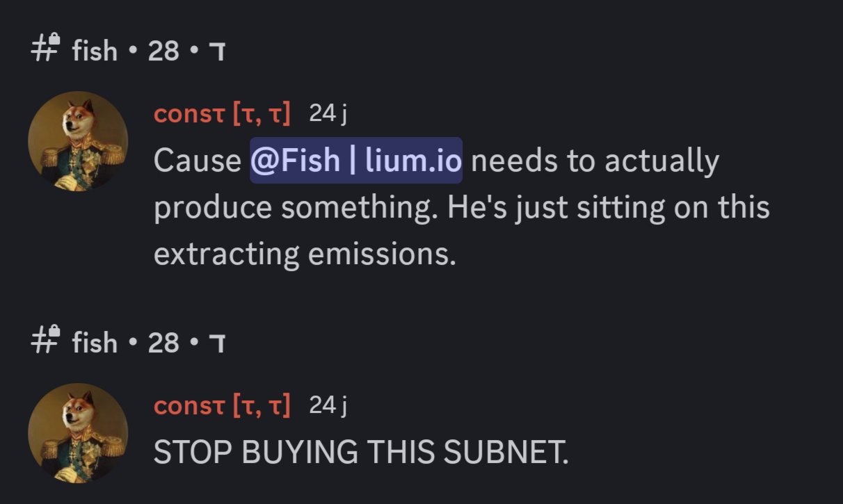This screenshot has height=504, width=843.
Task: Click the τ symbol ending the second channel header
Action: click(x=216, y=343)
